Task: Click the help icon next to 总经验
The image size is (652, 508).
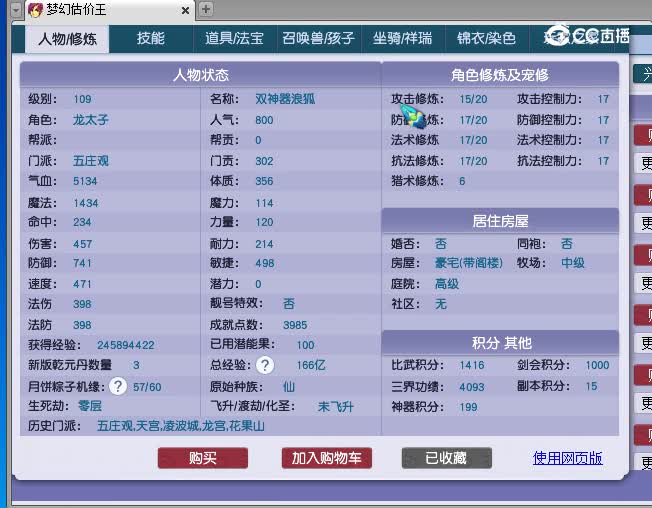Action: click(x=265, y=365)
